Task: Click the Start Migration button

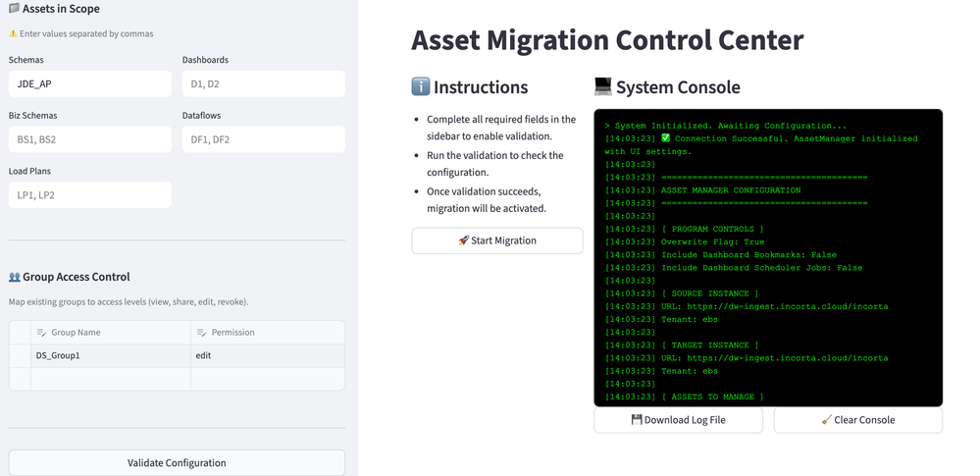Action: click(497, 240)
